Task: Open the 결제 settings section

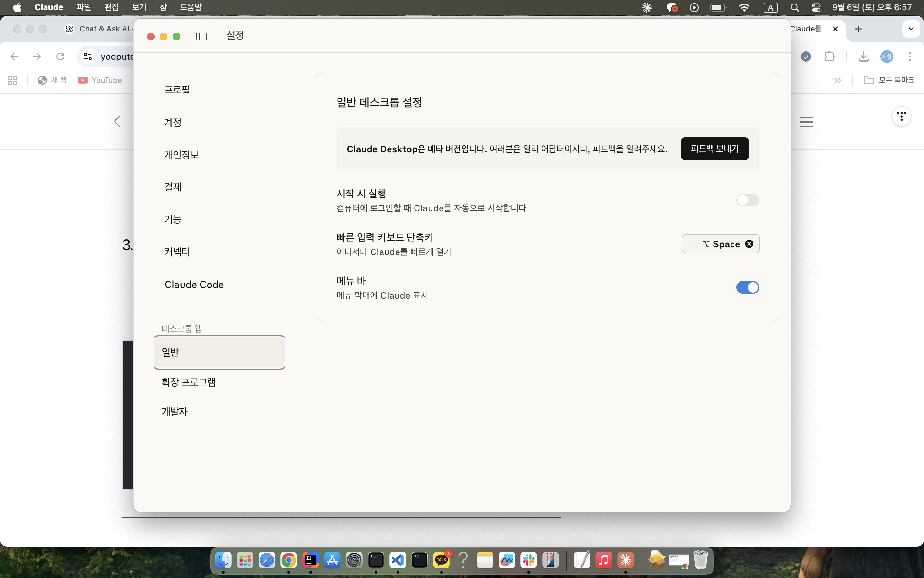Action: coord(173,187)
